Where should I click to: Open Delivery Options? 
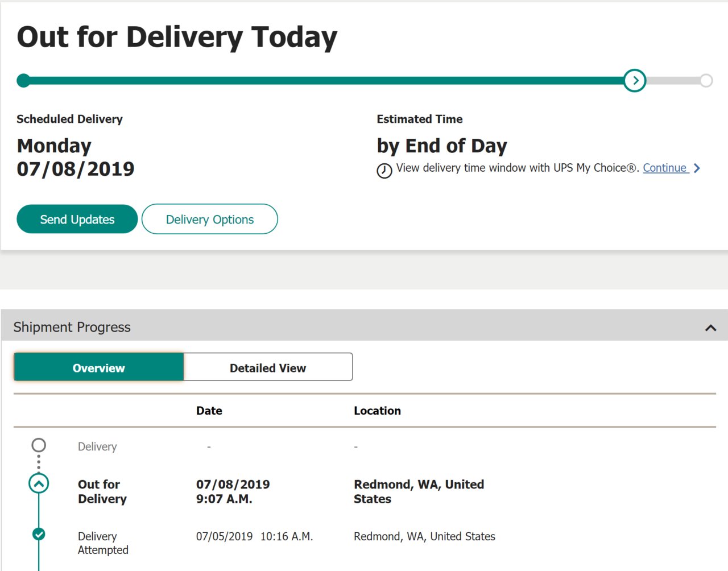tap(210, 219)
